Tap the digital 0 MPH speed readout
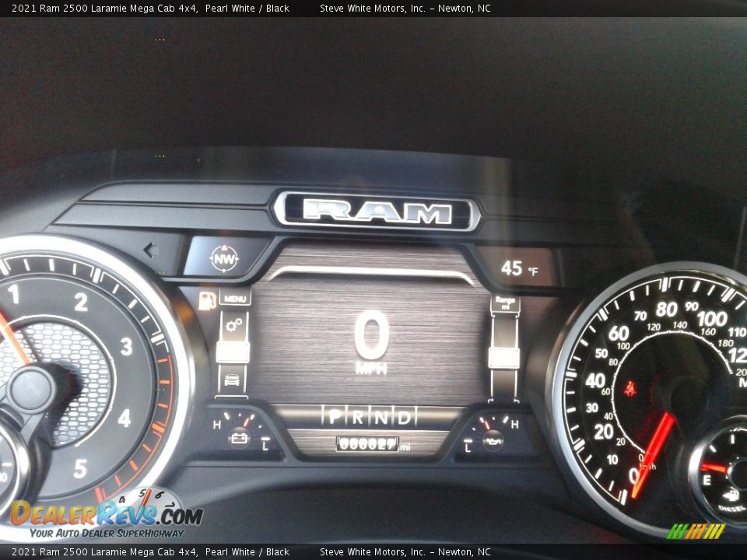This screenshot has width=747, height=560. [x=372, y=341]
